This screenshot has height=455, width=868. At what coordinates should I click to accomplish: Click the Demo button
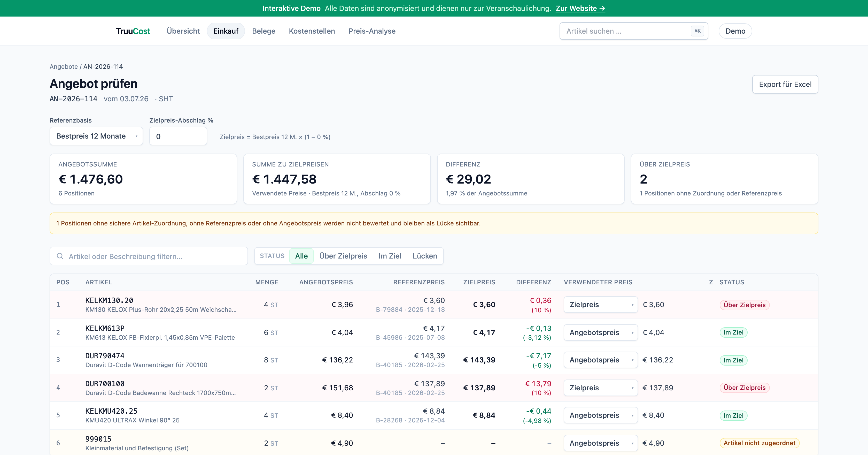(x=735, y=31)
